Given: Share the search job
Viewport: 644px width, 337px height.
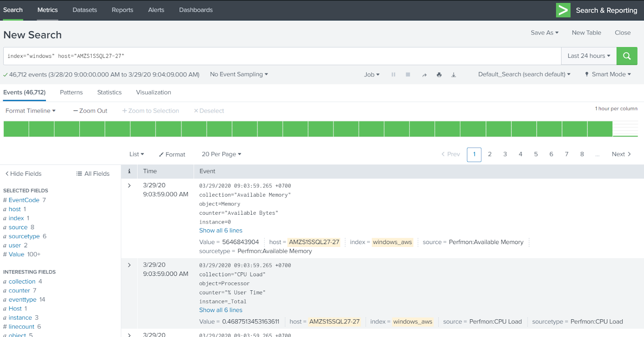Looking at the screenshot, I should (424, 75).
